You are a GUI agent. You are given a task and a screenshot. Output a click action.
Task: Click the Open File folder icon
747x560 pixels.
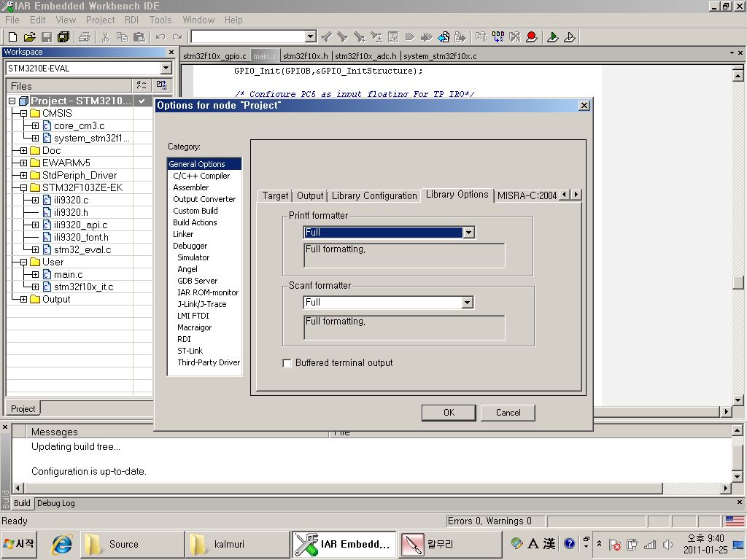coord(29,36)
